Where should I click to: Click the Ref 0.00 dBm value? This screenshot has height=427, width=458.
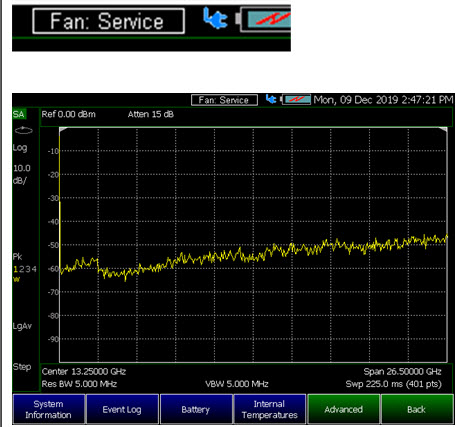point(68,114)
